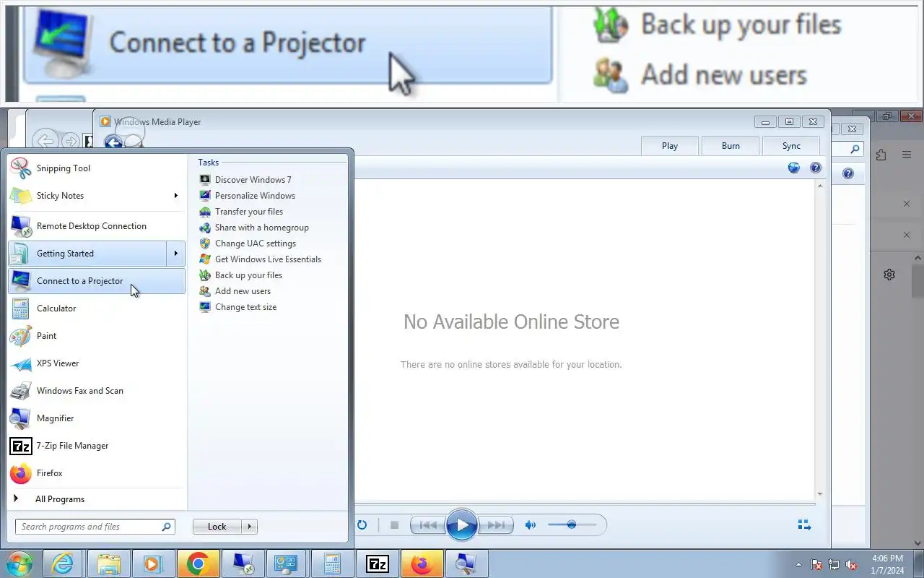Switch to the Sync tab
924x578 pixels.
(791, 145)
